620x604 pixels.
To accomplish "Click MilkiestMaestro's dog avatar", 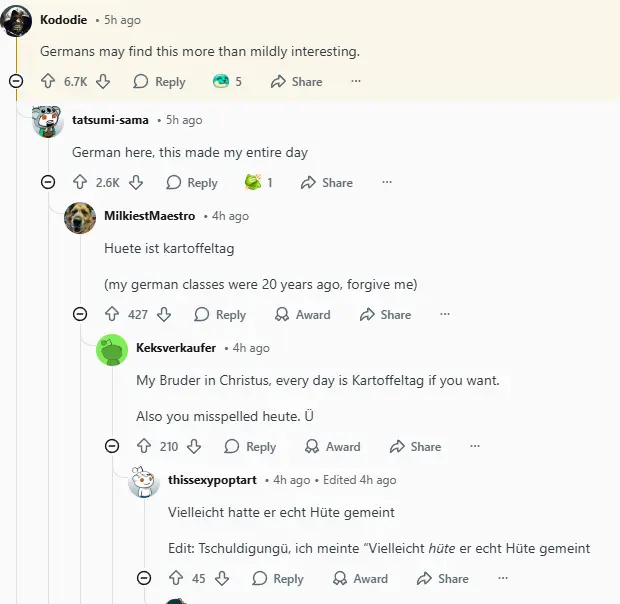I will click(x=80, y=217).
